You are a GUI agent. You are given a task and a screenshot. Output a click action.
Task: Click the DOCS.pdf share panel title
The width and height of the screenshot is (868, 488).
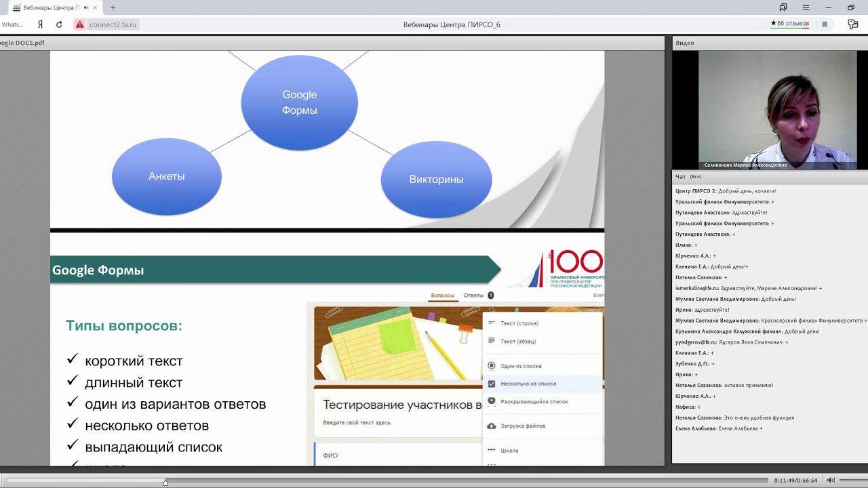[x=22, y=43]
